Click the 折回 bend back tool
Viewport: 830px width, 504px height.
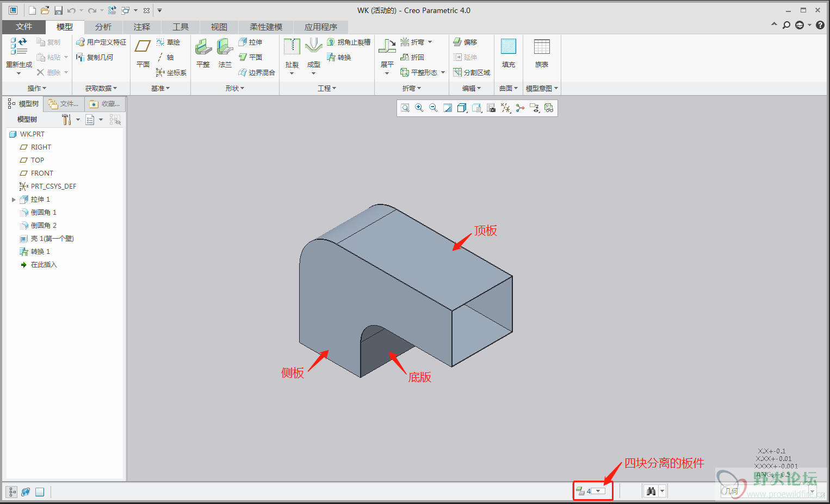(412, 57)
